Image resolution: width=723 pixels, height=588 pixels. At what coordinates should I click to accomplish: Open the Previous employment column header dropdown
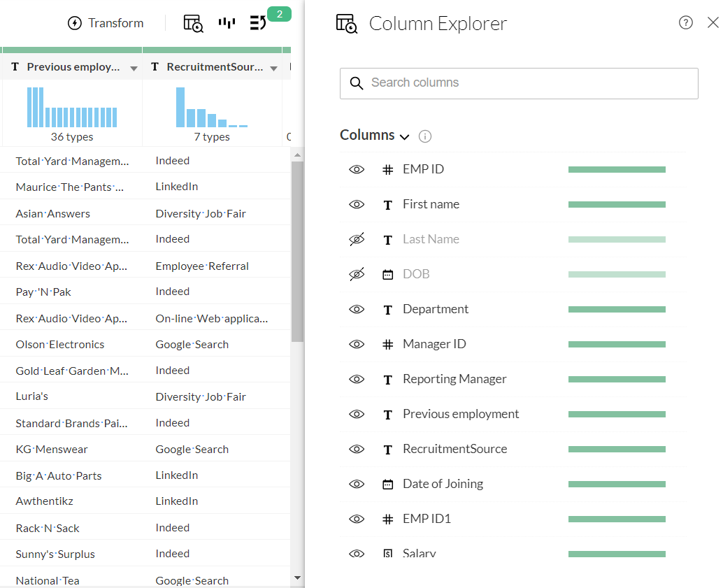[134, 68]
